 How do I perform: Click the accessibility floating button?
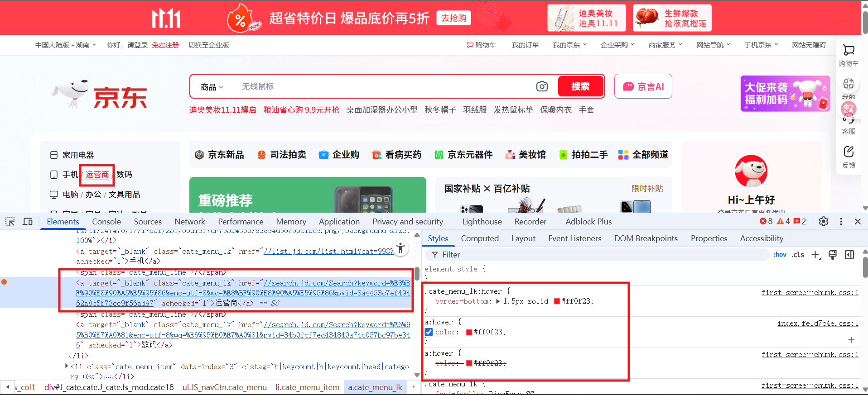[x=400, y=248]
